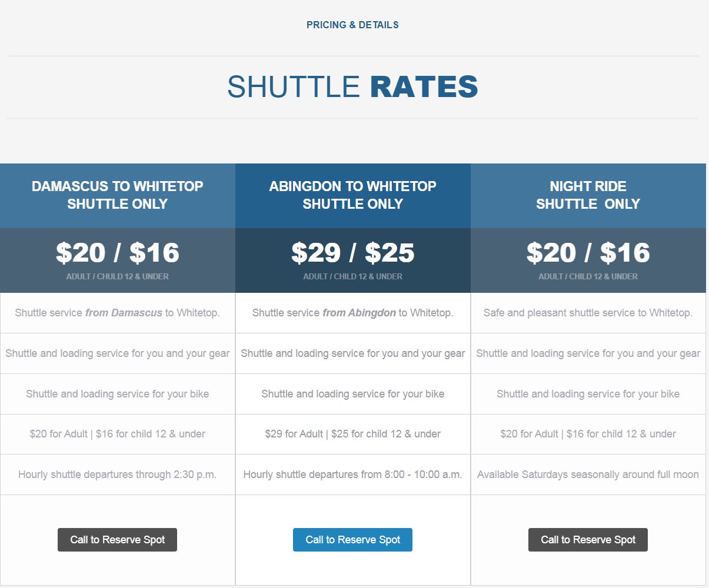Click the bike loading service row under Night Ride
The image size is (709, 588).
click(588, 394)
